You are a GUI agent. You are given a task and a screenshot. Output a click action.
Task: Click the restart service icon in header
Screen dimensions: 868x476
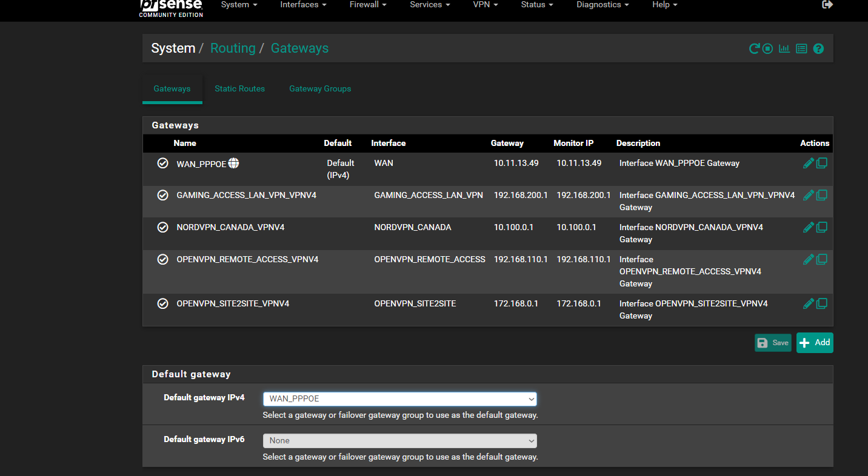pos(755,48)
